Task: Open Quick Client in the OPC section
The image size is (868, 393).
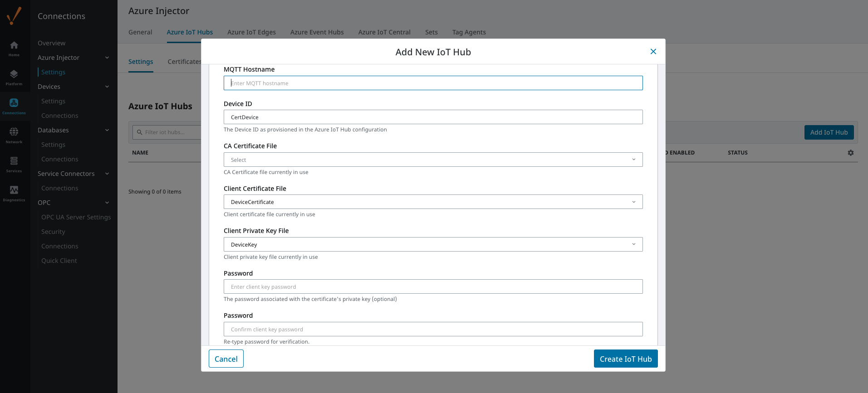Action: [59, 261]
